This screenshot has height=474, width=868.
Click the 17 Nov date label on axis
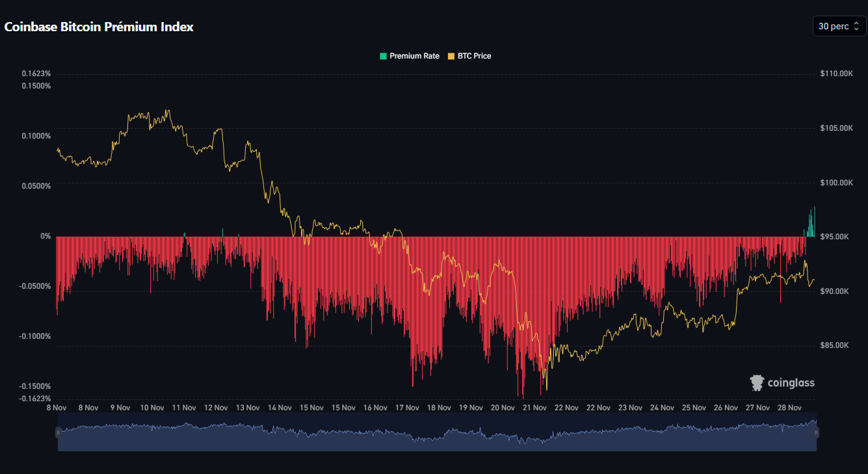click(x=407, y=408)
